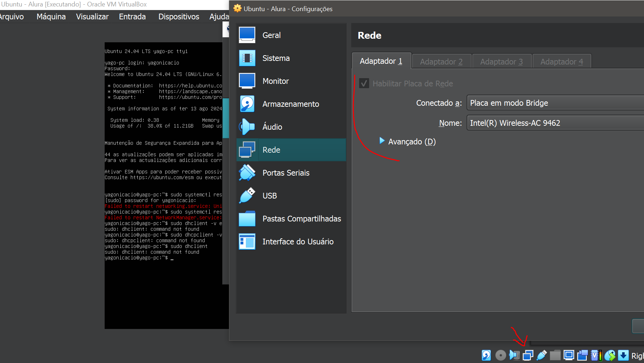Viewport: 644px width, 363px height.
Task: Click the keyboard capture arrow icon
Action: pyautogui.click(x=624, y=355)
